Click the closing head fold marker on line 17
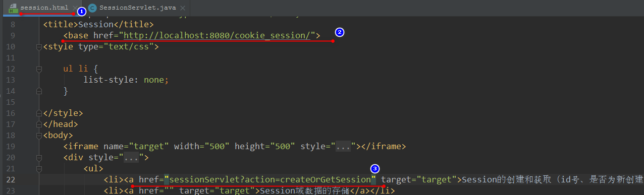The image size is (644, 195). click(39, 124)
